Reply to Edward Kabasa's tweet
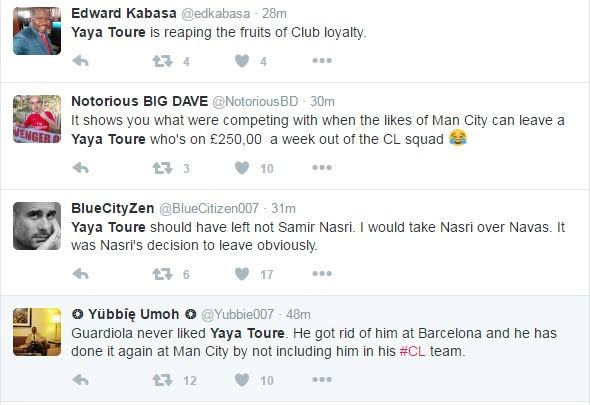 (80, 61)
